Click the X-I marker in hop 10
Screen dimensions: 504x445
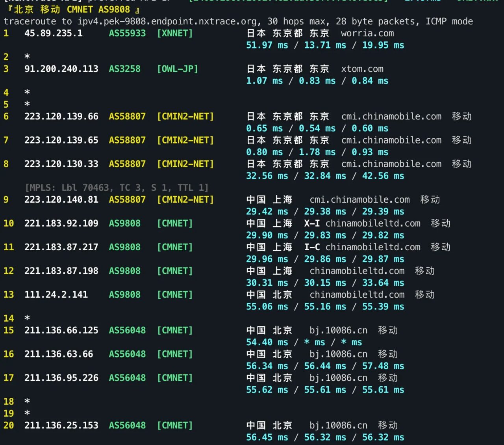[312, 223]
